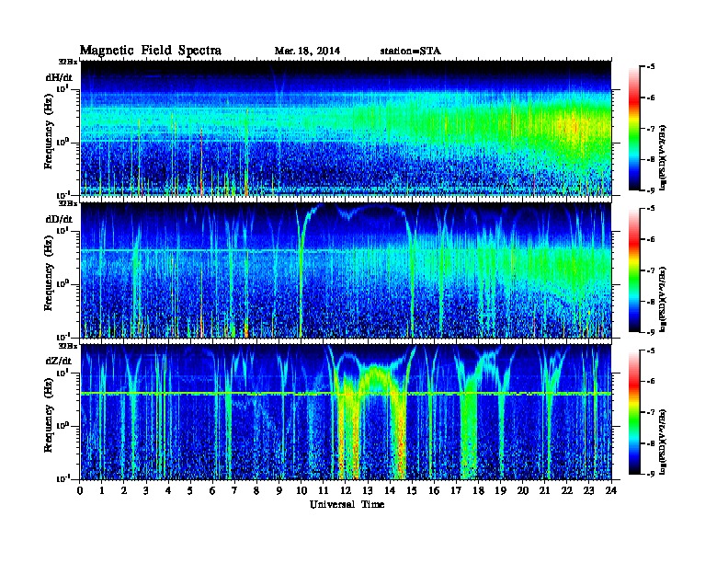Click the '32Hz' label of dH/dt panel
The image size is (728, 563).
point(68,62)
